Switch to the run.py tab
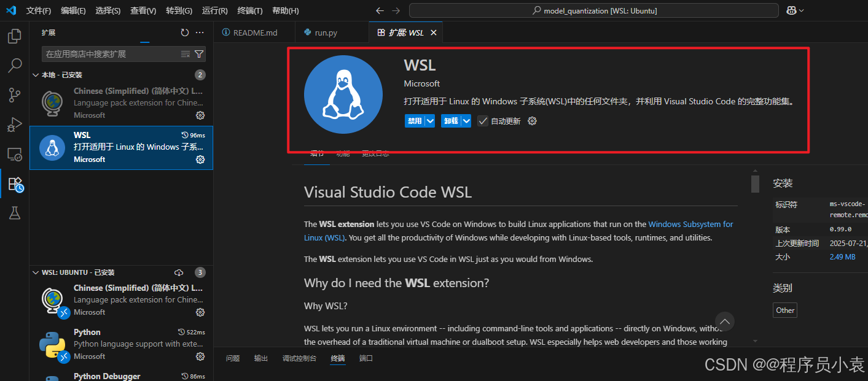 [x=332, y=33]
